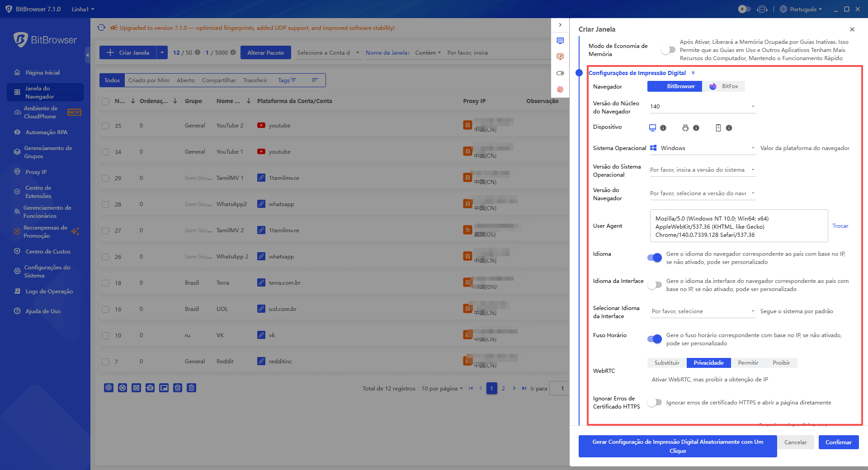
Task: Select the iOS phone device icon
Action: point(718,128)
